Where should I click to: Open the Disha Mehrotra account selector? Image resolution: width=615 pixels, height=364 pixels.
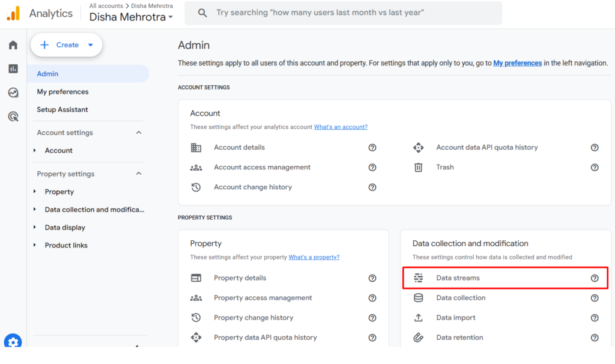131,17
